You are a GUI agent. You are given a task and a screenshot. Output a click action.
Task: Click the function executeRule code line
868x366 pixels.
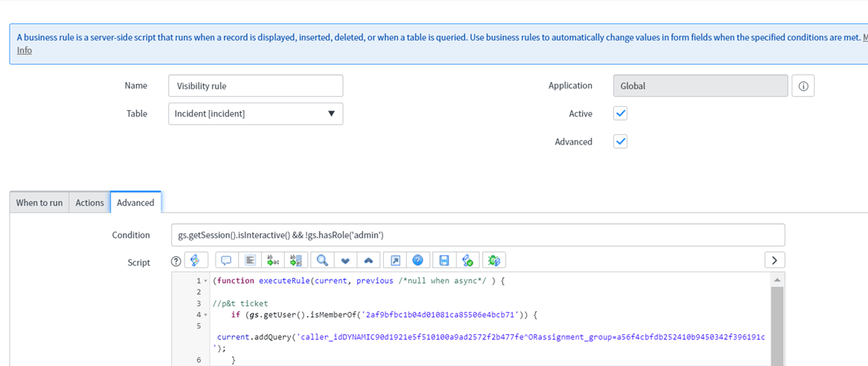pyautogui.click(x=359, y=281)
